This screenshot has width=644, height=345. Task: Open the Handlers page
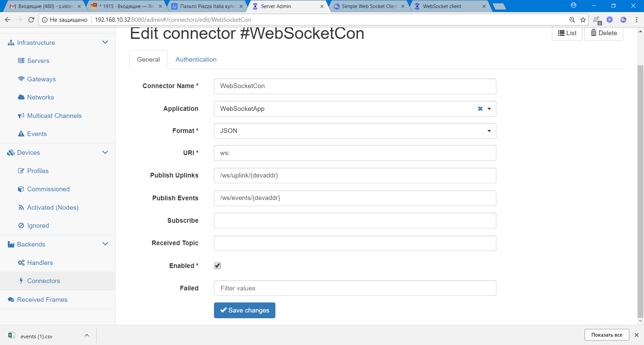pyautogui.click(x=40, y=263)
